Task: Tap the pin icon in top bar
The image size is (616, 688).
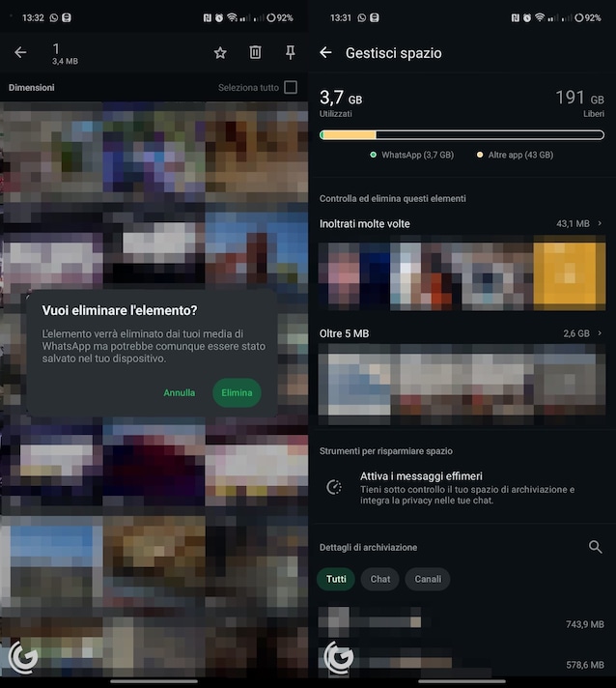Action: tap(291, 53)
